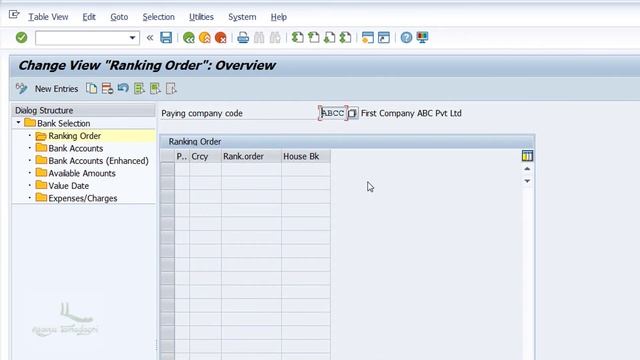Click the Create New Session icon
The width and height of the screenshot is (640, 360).
tap(368, 38)
